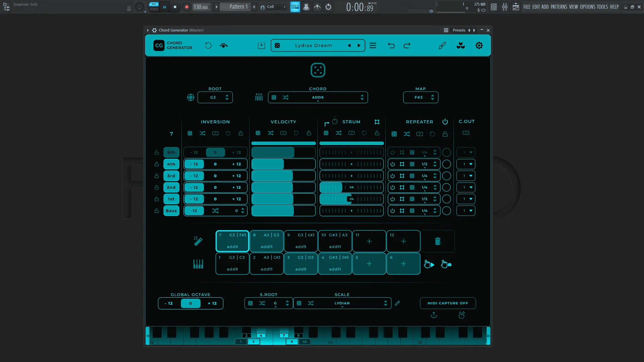Set global octave to +12
The height and width of the screenshot is (362, 644).
click(212, 303)
